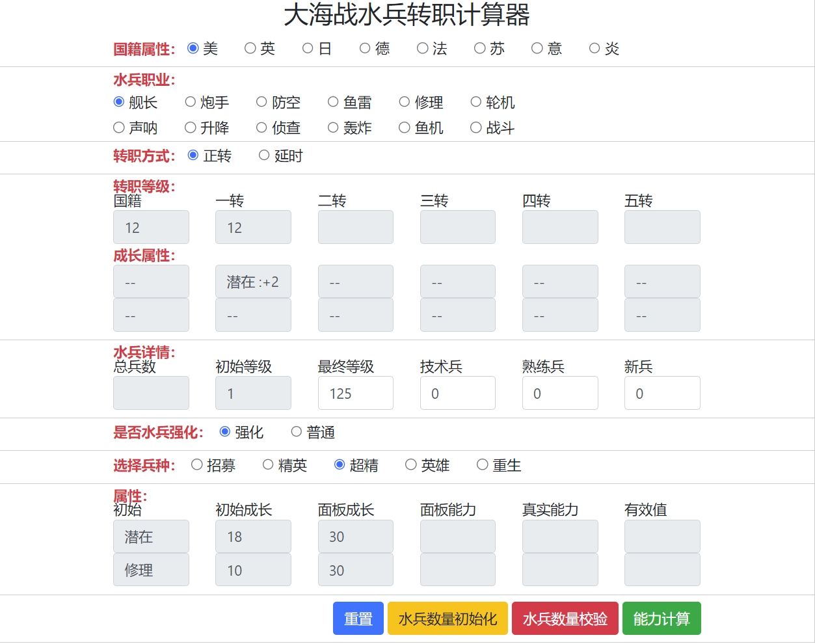Switch transfer method to 延时

click(264, 155)
